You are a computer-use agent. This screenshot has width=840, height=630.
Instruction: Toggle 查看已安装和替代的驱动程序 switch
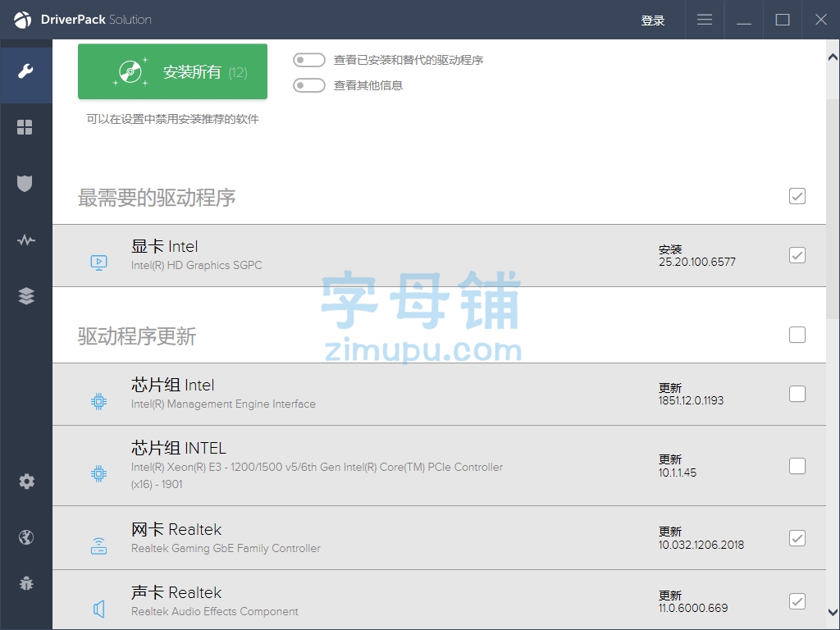309,60
